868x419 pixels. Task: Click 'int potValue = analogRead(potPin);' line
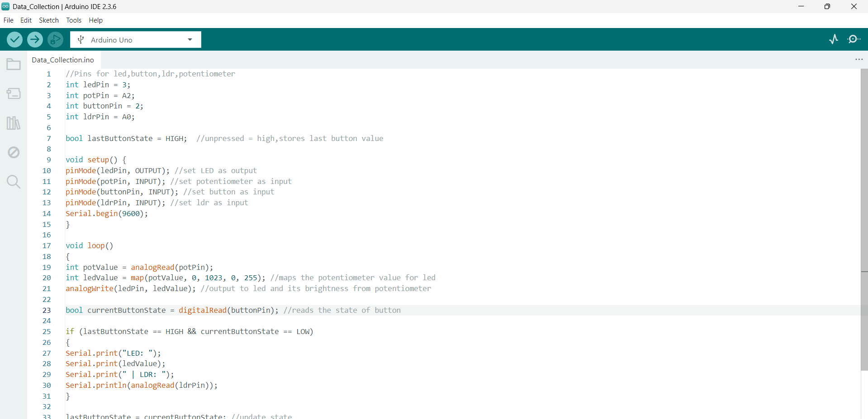[139, 268]
